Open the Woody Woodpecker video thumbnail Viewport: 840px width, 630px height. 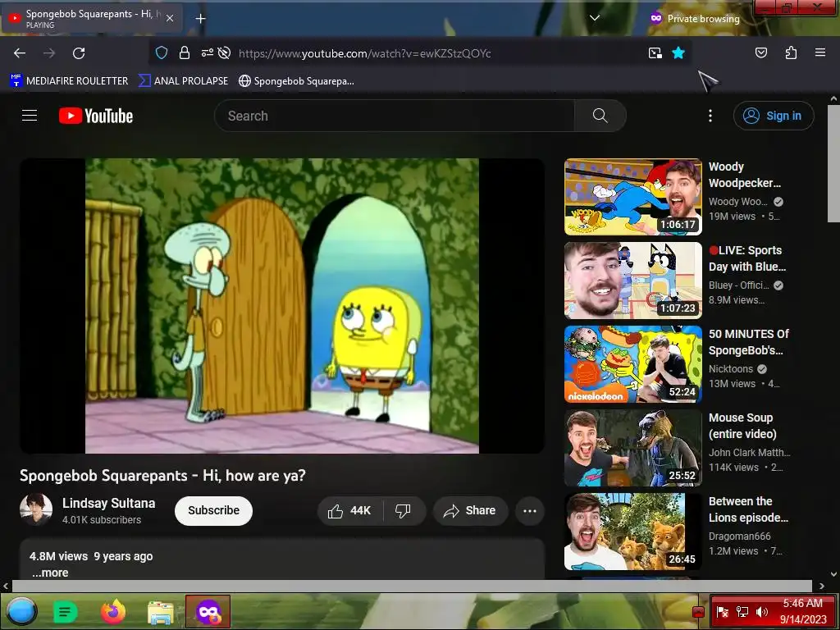point(632,197)
